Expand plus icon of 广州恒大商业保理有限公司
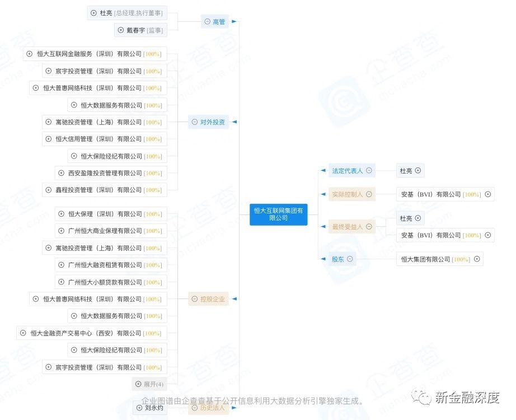This screenshot has height=420, width=516. point(61,231)
